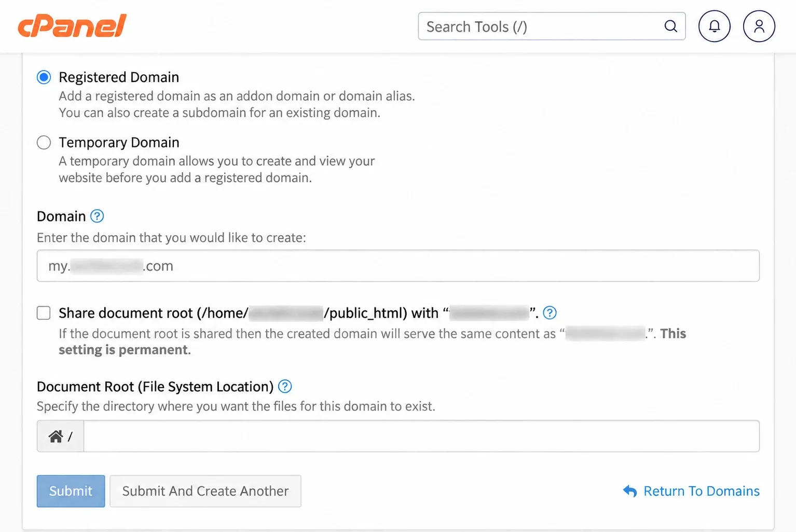This screenshot has width=796, height=532.
Task: Click the 'Domain' field heading
Action: tap(61, 216)
